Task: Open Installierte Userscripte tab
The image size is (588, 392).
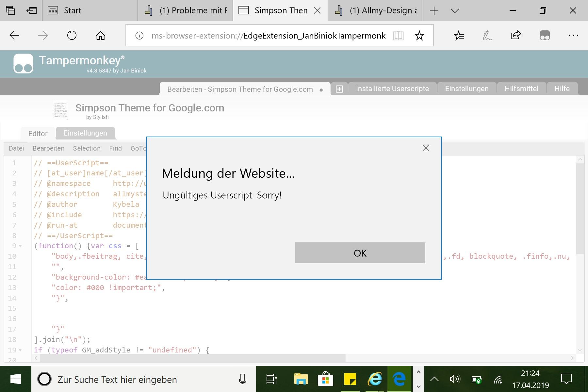Action: pos(392,89)
